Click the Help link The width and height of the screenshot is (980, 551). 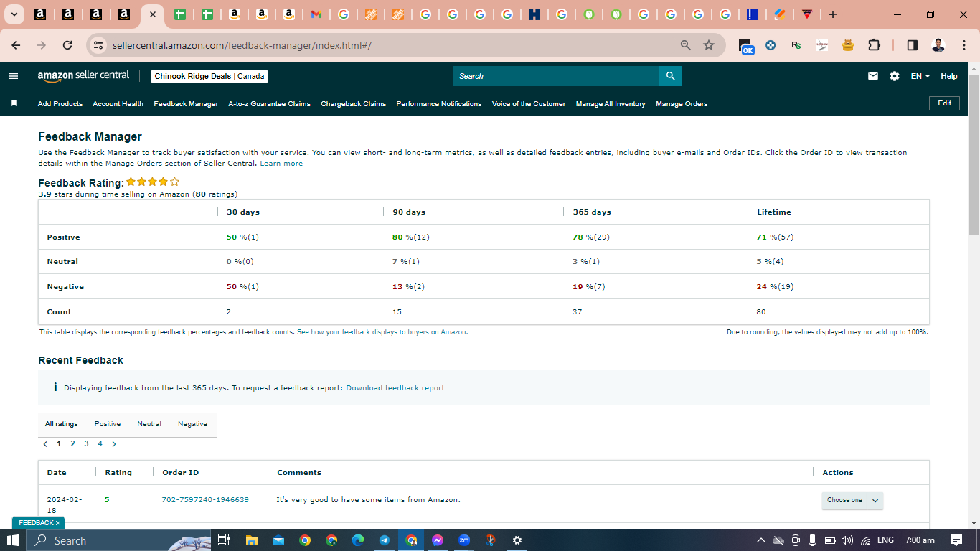click(948, 76)
